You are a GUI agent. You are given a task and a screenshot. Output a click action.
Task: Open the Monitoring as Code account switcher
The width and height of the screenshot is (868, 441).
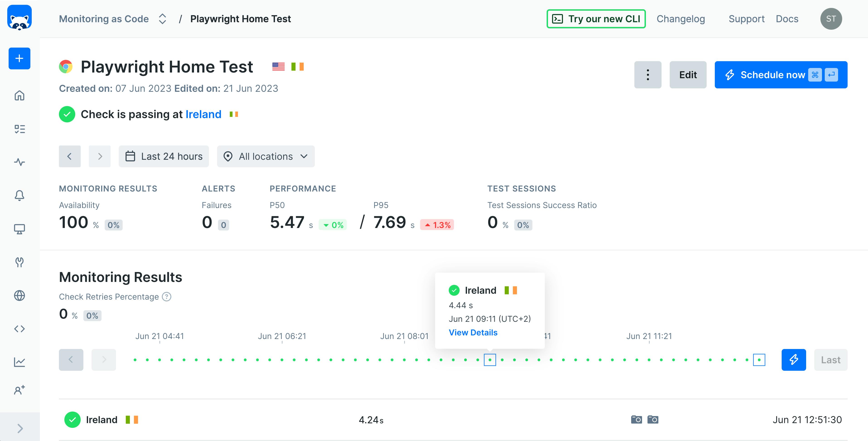162,19
